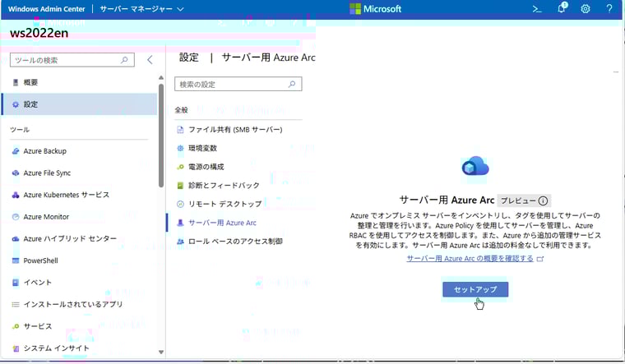Go to Windows Admin Center home

pos(46,9)
